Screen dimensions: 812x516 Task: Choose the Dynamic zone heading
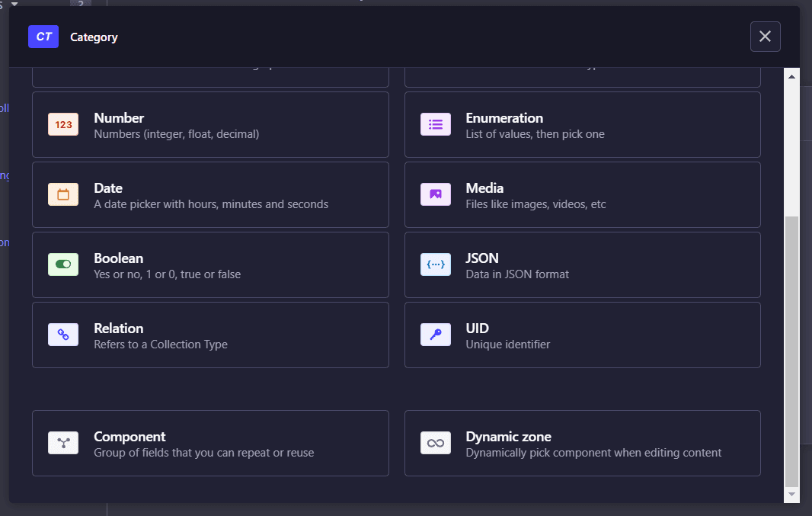click(x=508, y=437)
